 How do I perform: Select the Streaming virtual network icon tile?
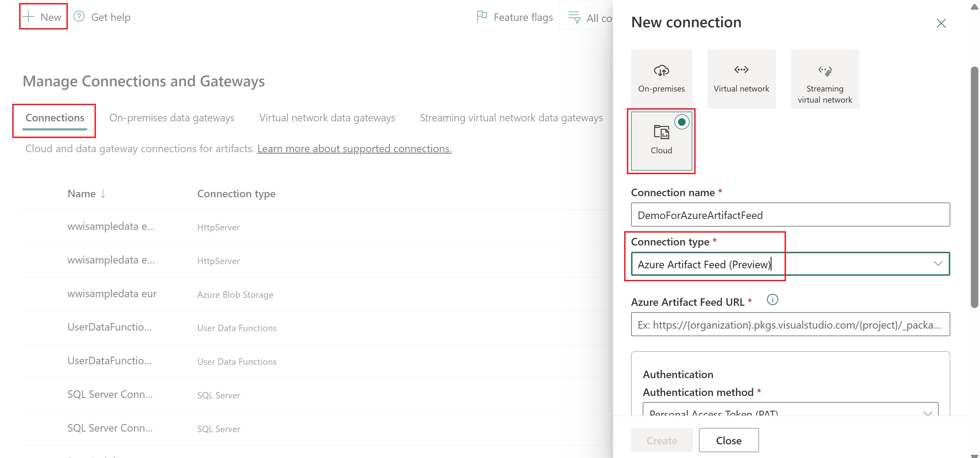pos(825,79)
